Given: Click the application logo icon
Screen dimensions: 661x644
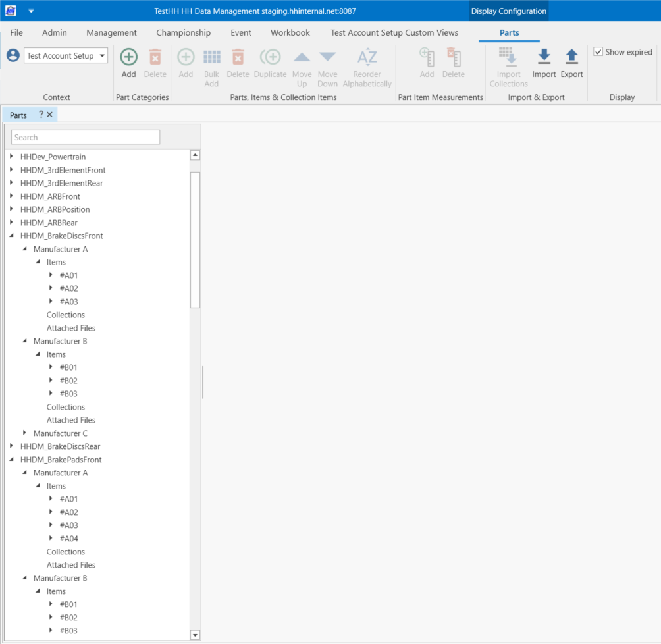Looking at the screenshot, I should [x=11, y=11].
